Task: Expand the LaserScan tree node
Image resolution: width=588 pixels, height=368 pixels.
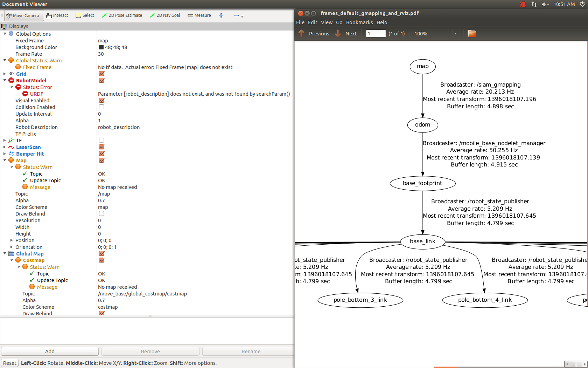Action: (5, 147)
